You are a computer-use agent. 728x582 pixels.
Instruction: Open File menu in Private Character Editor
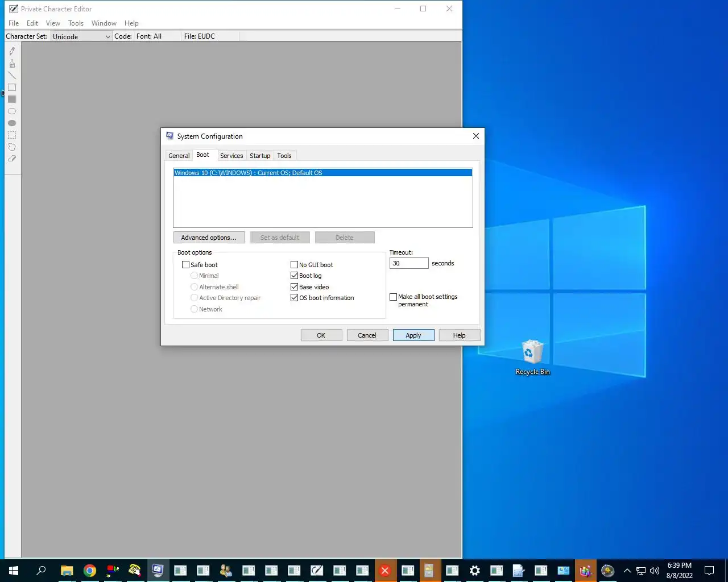coord(14,23)
